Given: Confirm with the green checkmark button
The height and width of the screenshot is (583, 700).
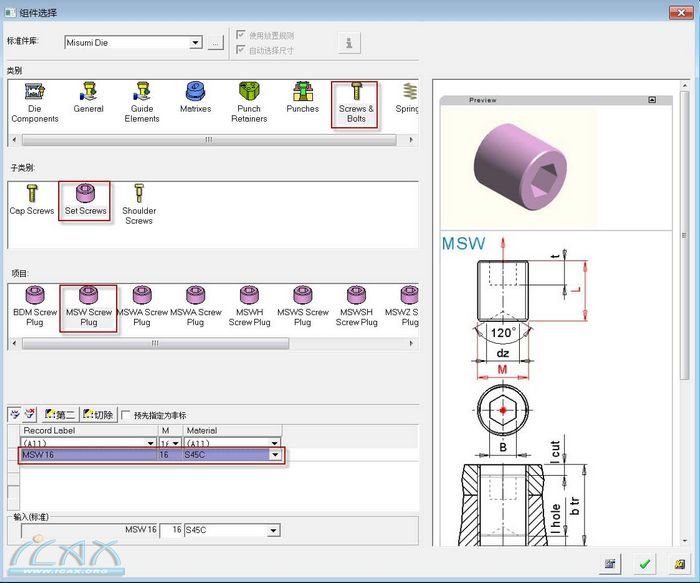Looking at the screenshot, I should point(644,564).
